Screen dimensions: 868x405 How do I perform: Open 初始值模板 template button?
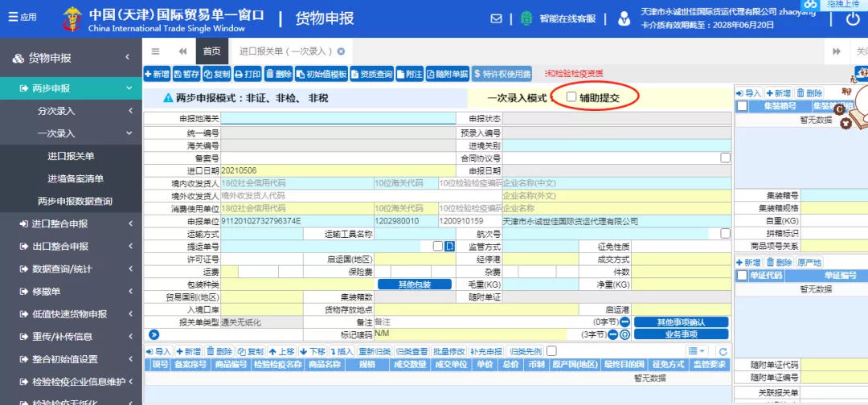tap(321, 74)
